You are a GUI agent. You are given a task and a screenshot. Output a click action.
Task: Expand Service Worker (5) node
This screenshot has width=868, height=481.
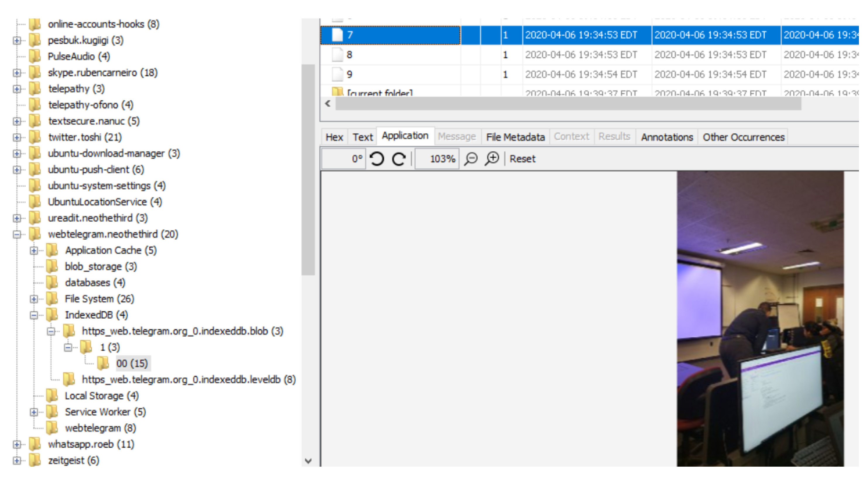(34, 412)
